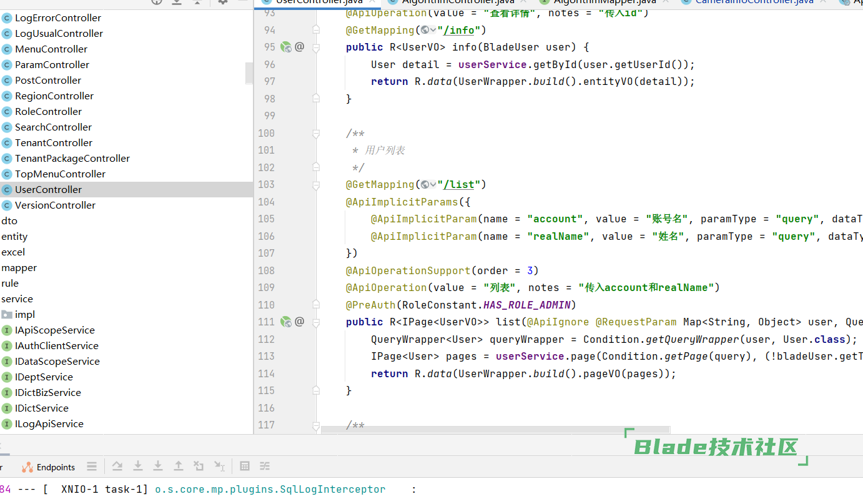This screenshot has height=504, width=863.
Task: Click the Step Into debug icon
Action: coord(138,466)
